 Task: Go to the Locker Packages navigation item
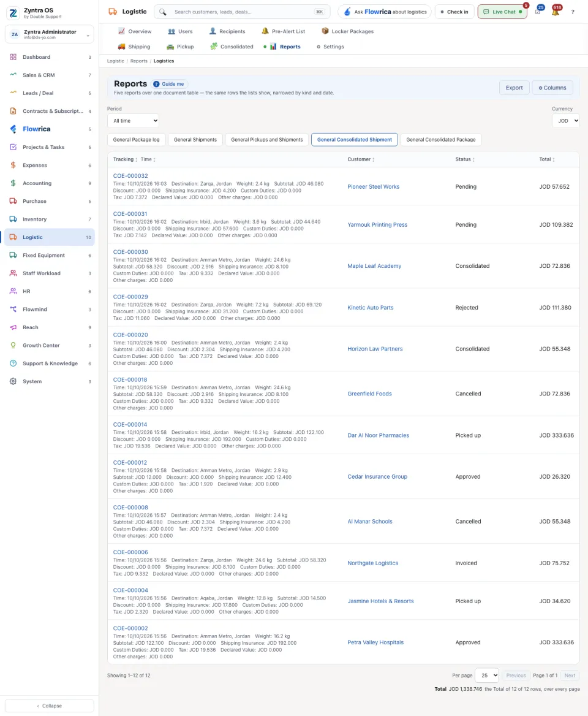tap(348, 31)
